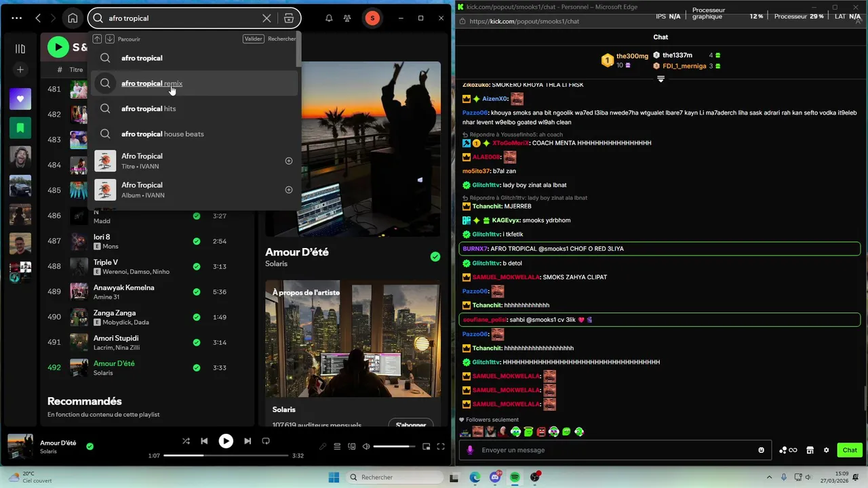This screenshot has width=868, height=488.
Task: Toggle saved check for Anawyak Kemelna
Action: [x=197, y=292]
